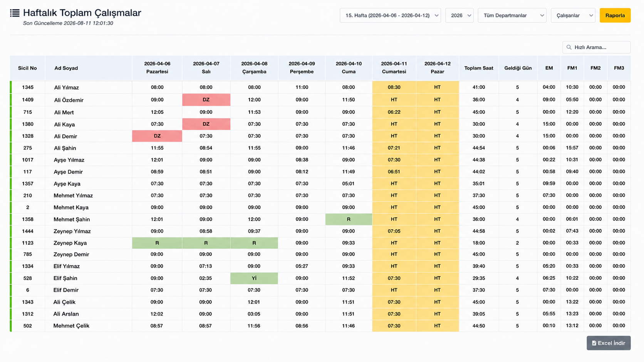Click sicil number 1345

(x=28, y=87)
